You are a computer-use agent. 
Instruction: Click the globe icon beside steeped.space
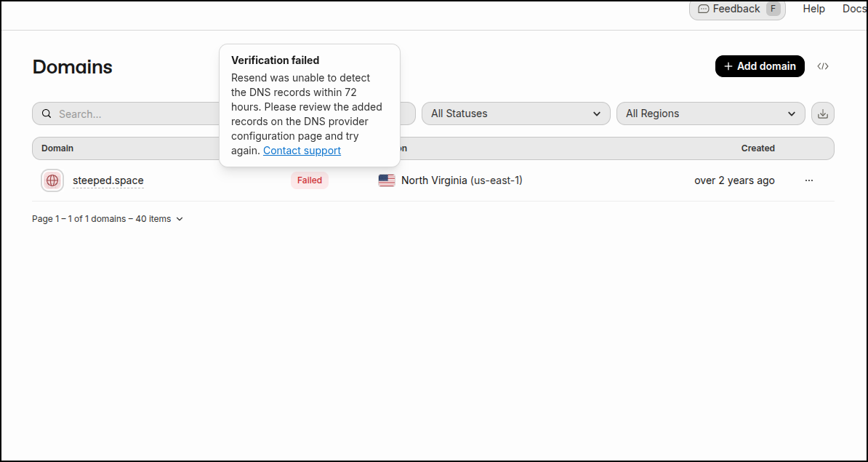[x=52, y=180]
